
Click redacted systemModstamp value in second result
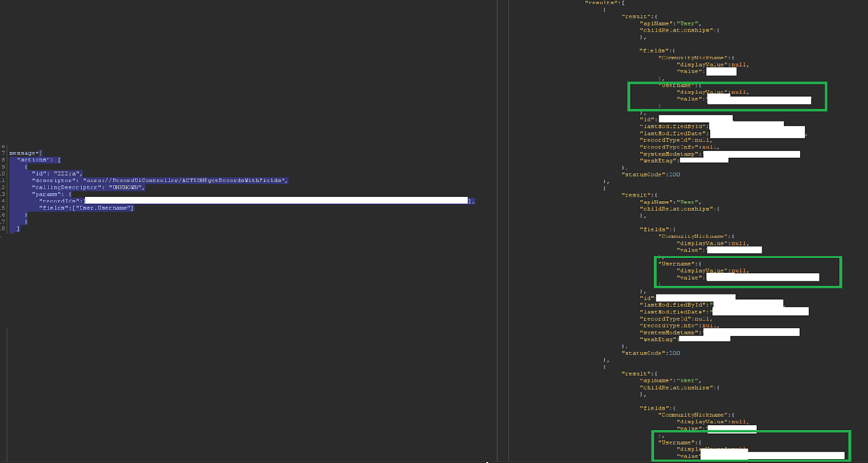click(751, 332)
